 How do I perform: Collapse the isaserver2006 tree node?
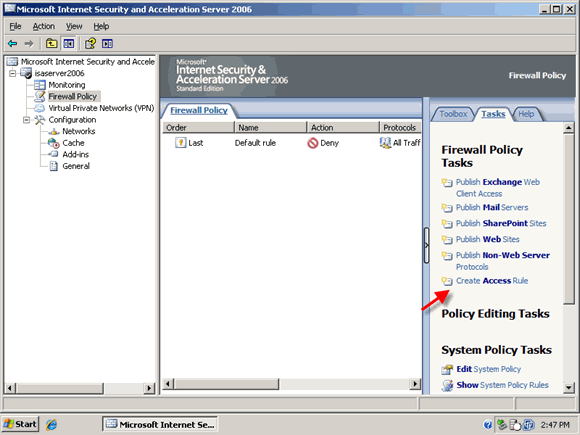coord(13,73)
